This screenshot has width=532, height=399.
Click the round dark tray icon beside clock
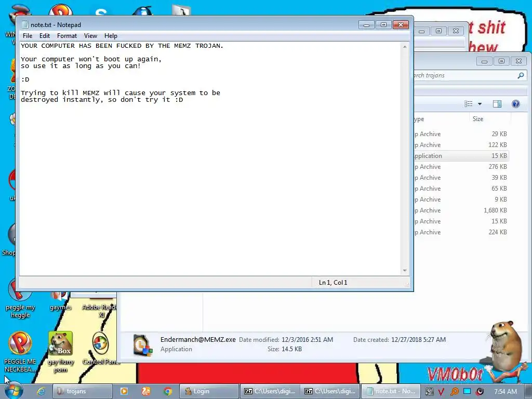click(x=480, y=392)
